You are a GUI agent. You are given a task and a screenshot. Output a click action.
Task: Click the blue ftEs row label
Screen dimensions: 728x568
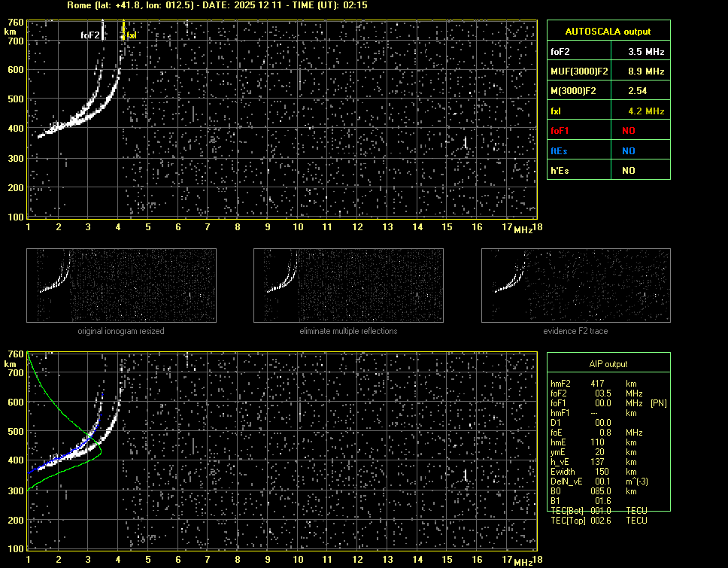point(560,150)
